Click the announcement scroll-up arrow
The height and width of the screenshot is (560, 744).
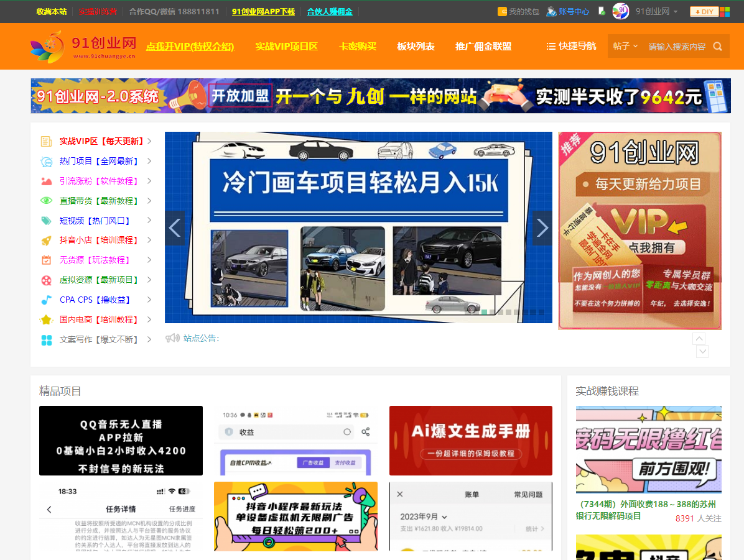699,338
